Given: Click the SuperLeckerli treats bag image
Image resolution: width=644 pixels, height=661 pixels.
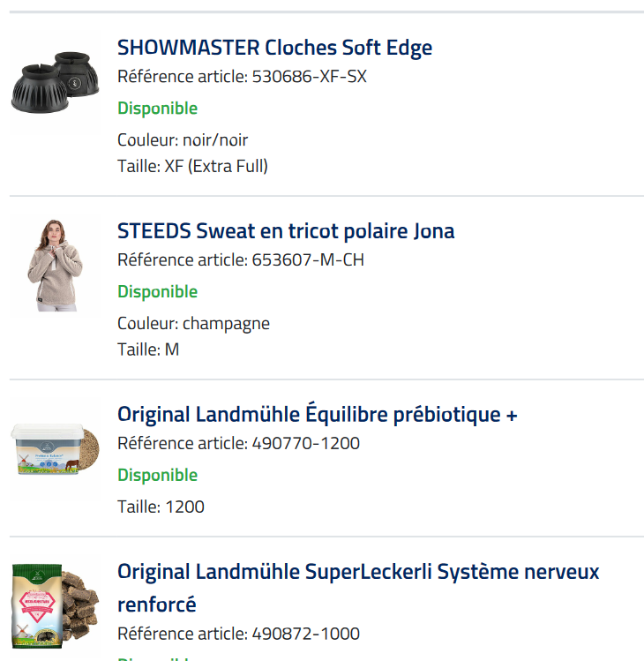Looking at the screenshot, I should 56,609.
